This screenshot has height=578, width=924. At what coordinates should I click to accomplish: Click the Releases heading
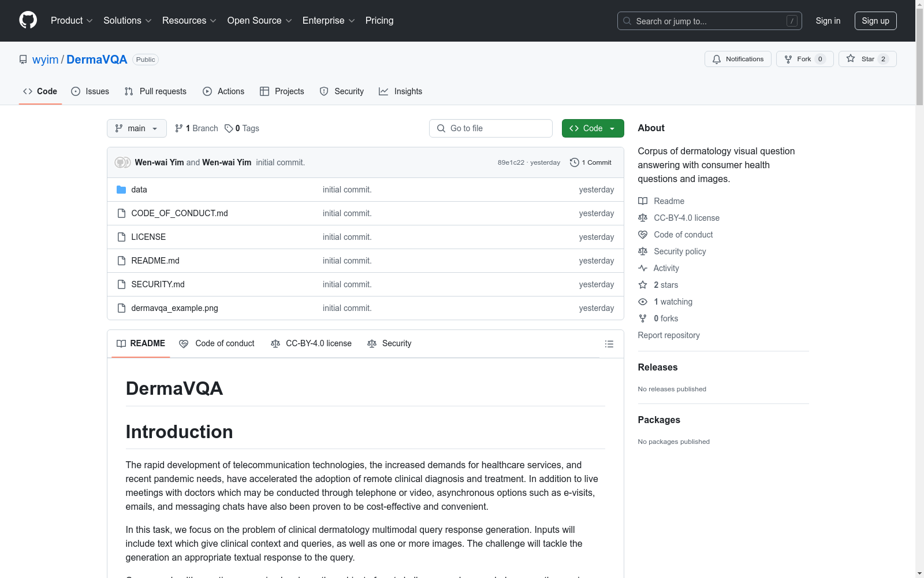658,367
